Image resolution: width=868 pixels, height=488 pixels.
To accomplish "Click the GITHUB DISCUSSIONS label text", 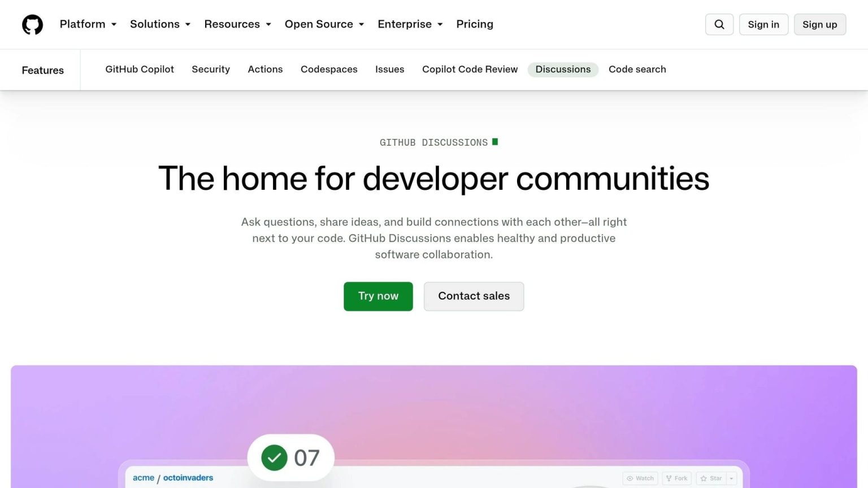I will pos(433,142).
